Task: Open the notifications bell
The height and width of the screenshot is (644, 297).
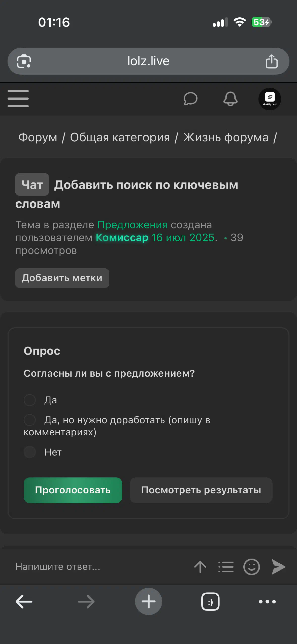Action: [230, 99]
